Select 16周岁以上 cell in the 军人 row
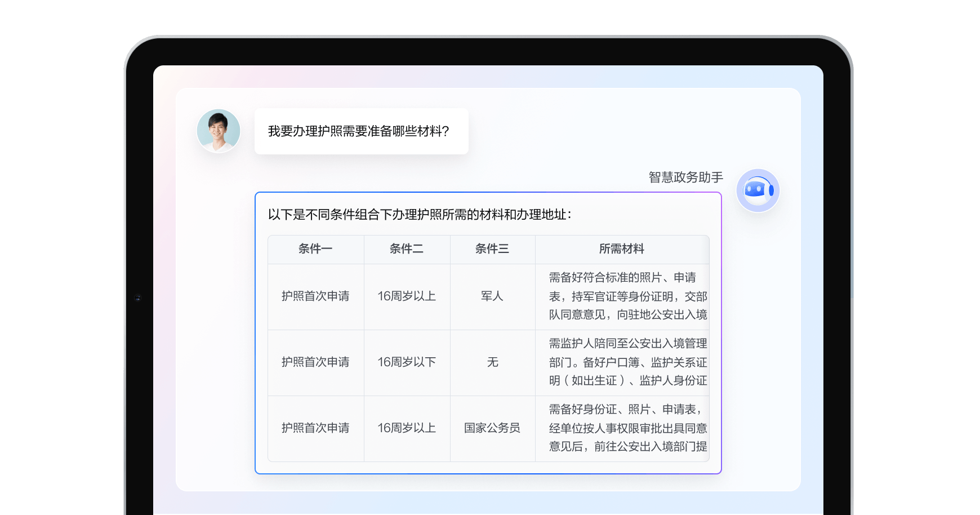Viewport: 980px width, 515px height. [x=407, y=296]
